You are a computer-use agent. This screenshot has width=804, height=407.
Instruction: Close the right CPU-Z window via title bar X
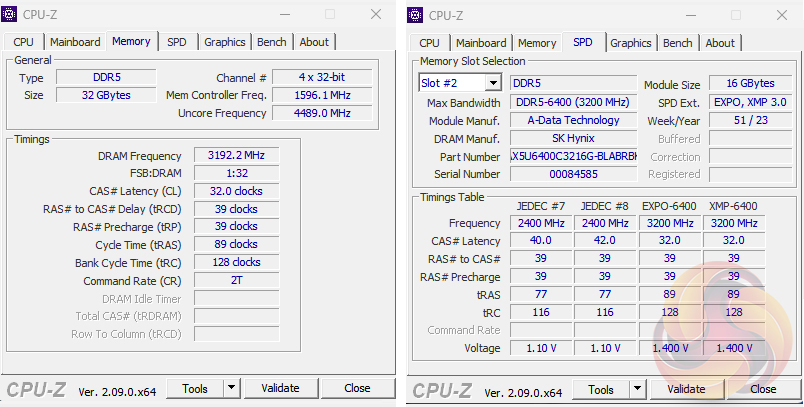point(781,15)
